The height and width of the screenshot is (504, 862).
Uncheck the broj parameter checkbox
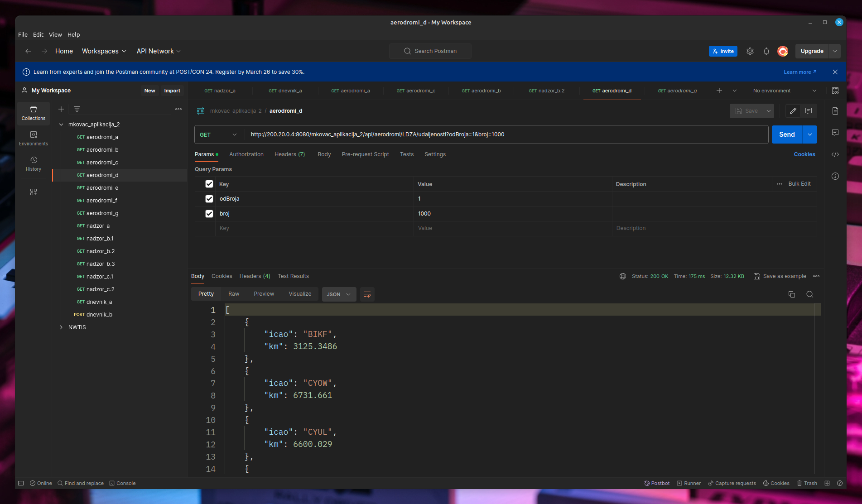point(209,214)
